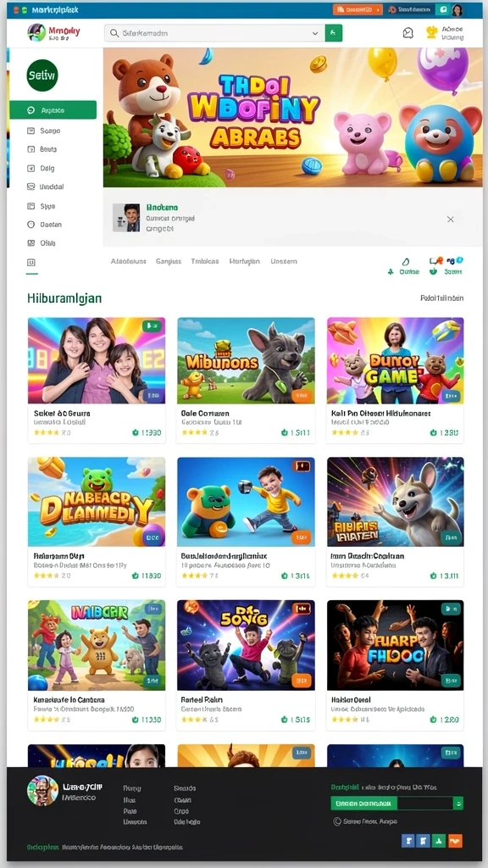The image size is (488, 868).
Task: Open the cartoon animals hero banner
Action: [x=292, y=117]
